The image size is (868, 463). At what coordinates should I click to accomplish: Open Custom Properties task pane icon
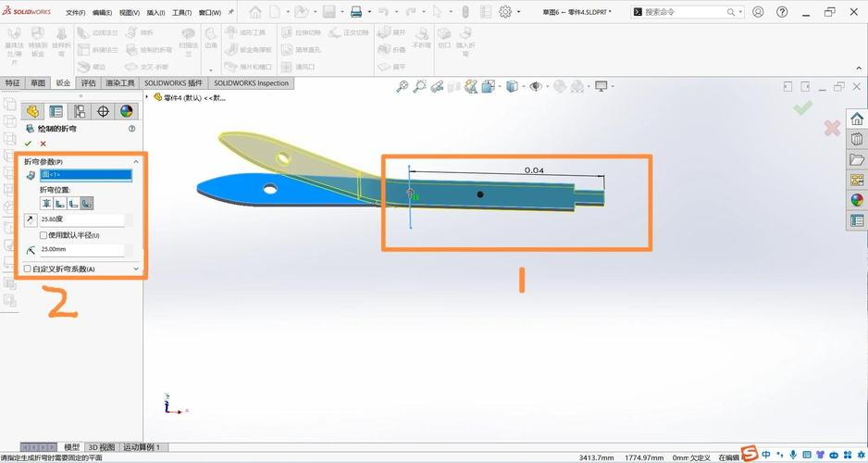(x=857, y=220)
